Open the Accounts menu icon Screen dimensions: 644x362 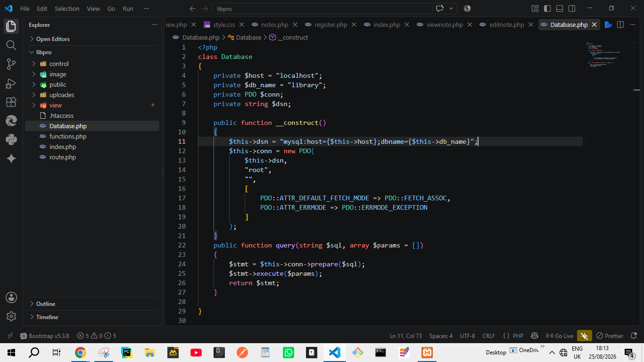click(11, 297)
